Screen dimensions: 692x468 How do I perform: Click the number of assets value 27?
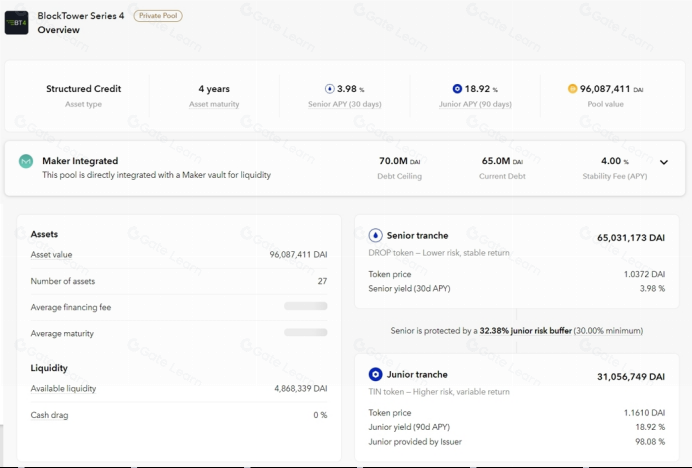pyautogui.click(x=323, y=281)
